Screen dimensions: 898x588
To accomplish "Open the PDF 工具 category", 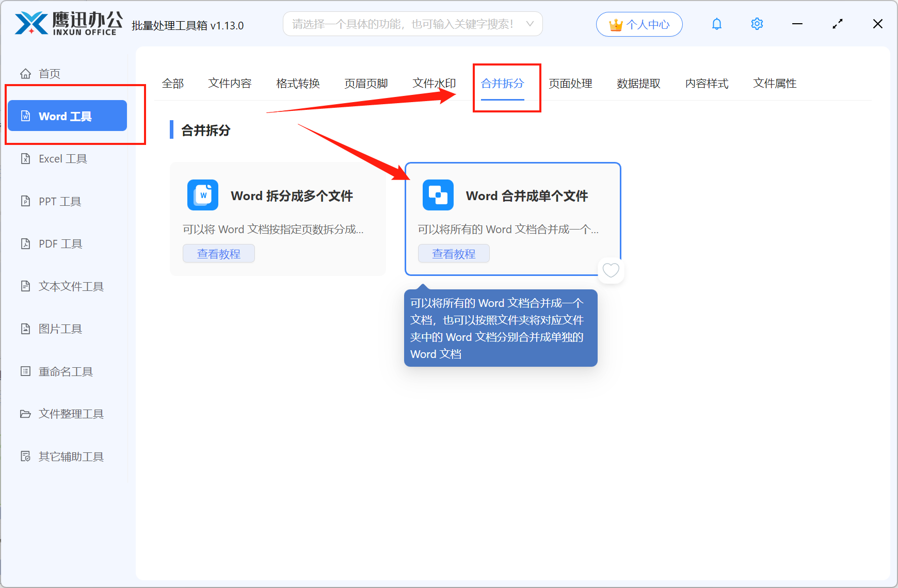I will click(59, 243).
